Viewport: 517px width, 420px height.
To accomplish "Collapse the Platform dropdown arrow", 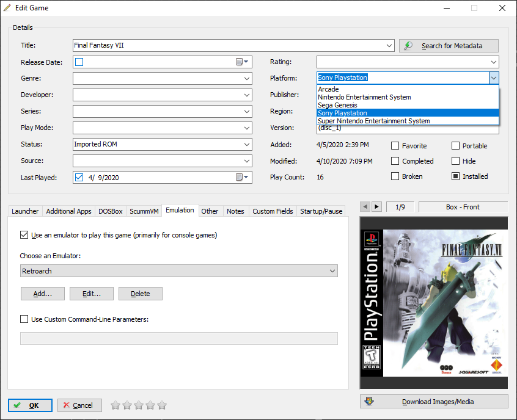I will [x=494, y=78].
